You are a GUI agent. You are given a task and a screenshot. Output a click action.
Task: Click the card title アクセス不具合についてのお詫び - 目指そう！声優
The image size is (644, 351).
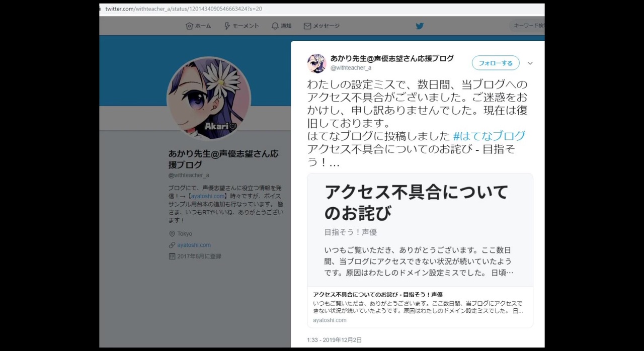[378, 295]
